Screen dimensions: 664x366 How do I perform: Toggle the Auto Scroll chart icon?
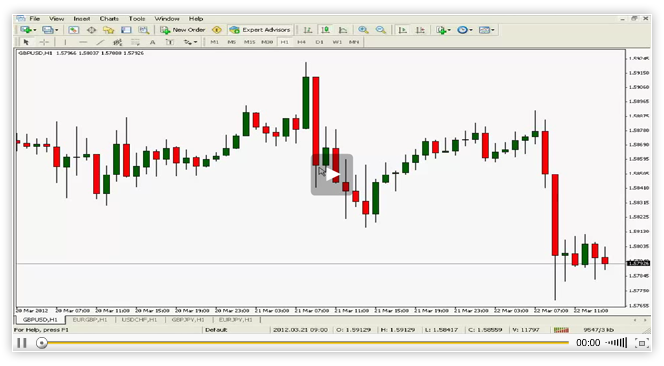coord(403,30)
